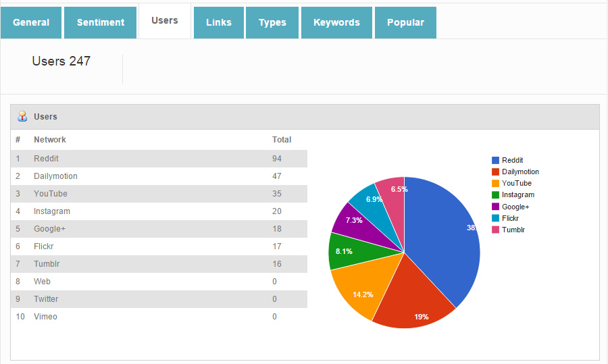Click the Instagram total value 20
608x364 pixels.
pos(277,211)
